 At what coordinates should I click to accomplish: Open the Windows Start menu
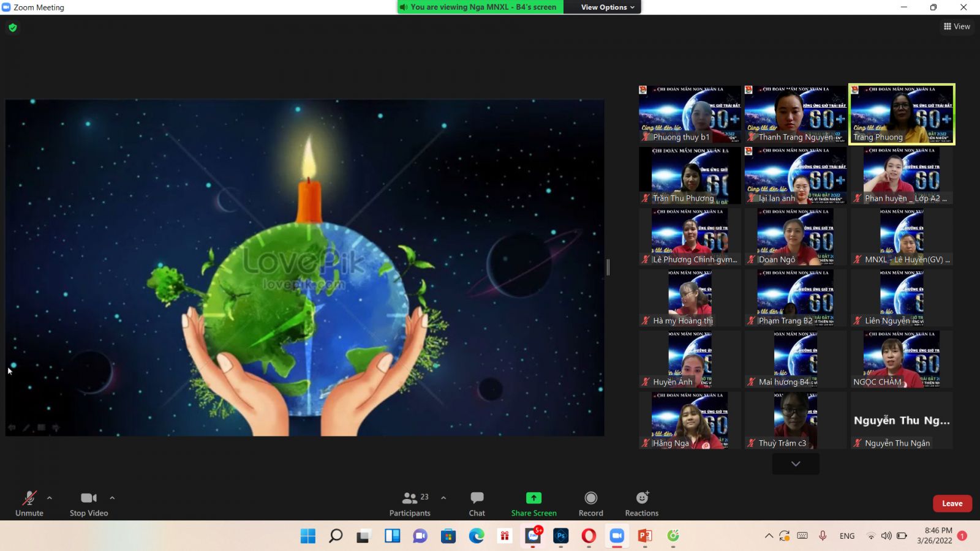coord(307,536)
